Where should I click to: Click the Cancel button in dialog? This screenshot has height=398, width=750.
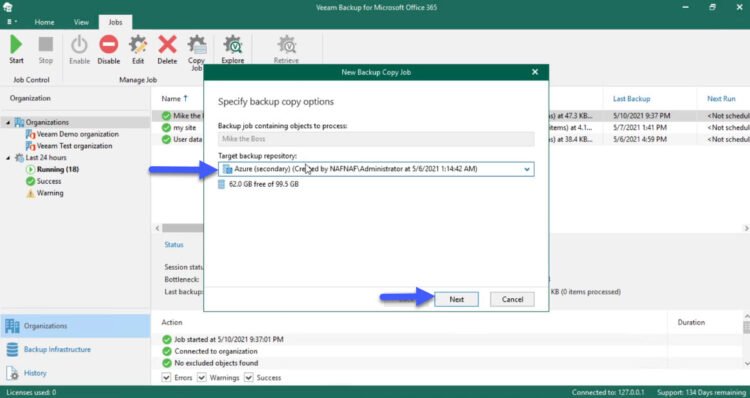pos(512,299)
